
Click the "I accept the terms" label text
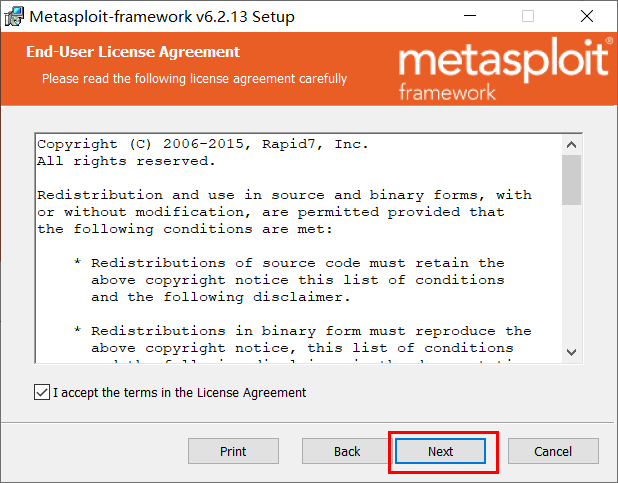point(179,393)
